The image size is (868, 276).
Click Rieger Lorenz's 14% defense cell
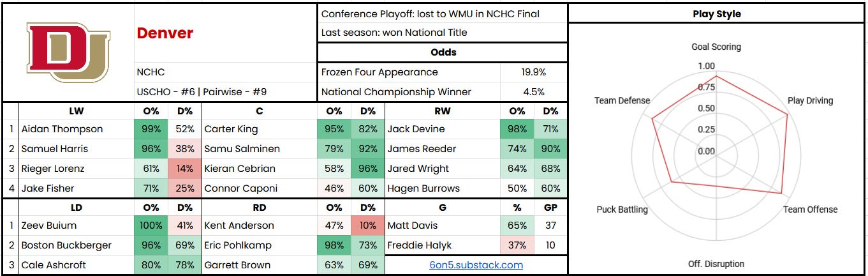(185, 169)
